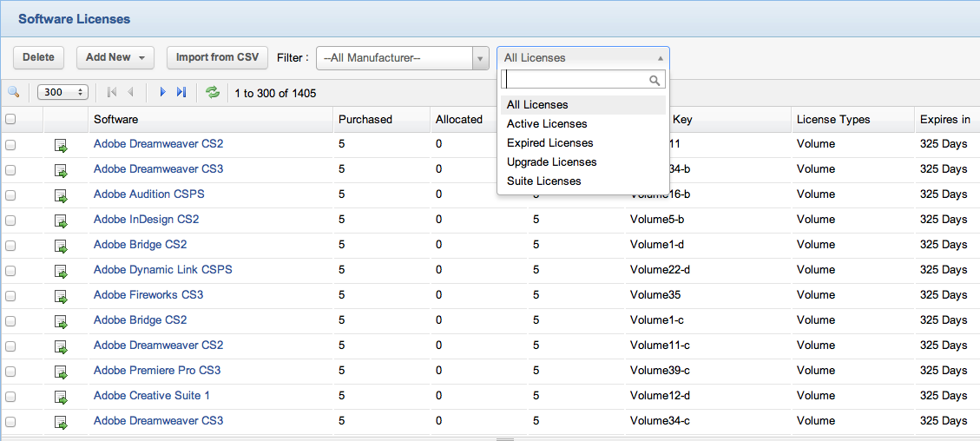Click the green refresh table icon
This screenshot has width=980, height=441.
(x=213, y=92)
